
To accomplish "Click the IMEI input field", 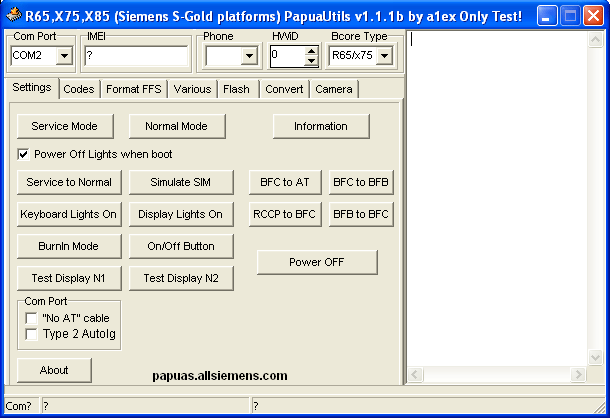I will 136,56.
